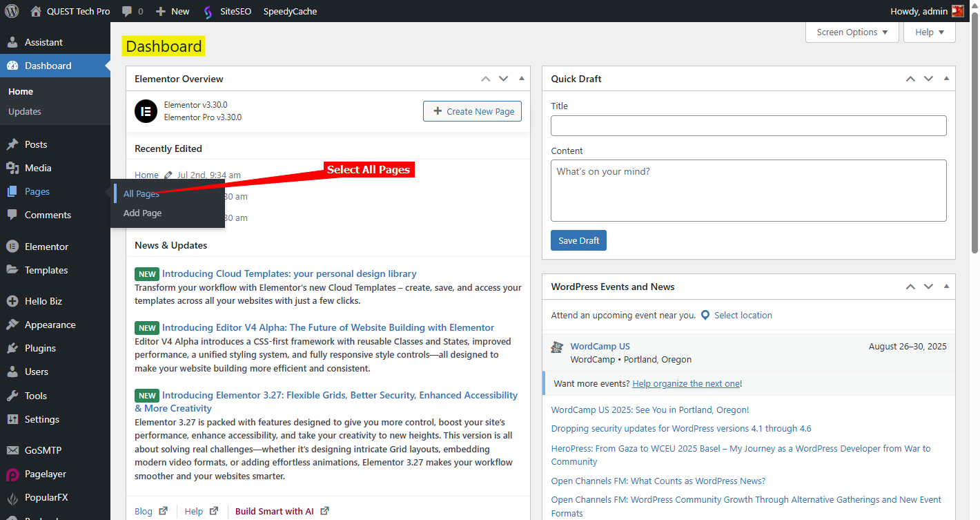The width and height of the screenshot is (980, 520).
Task: Move the Quick Draft box up
Action: [910, 79]
